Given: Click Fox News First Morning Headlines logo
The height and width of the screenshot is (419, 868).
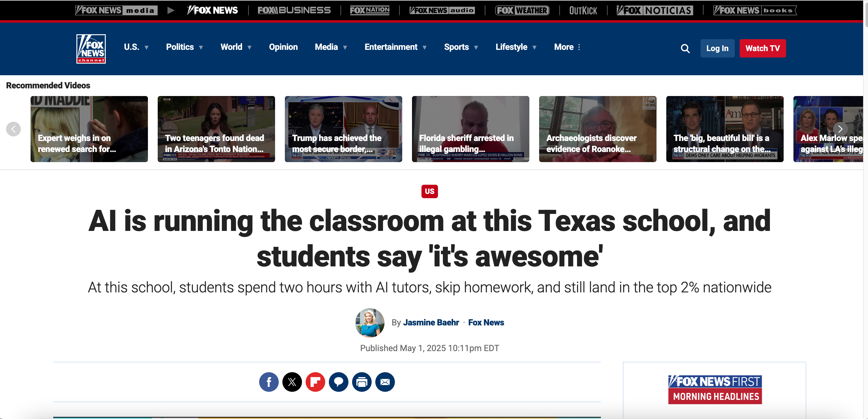Looking at the screenshot, I should click(715, 390).
